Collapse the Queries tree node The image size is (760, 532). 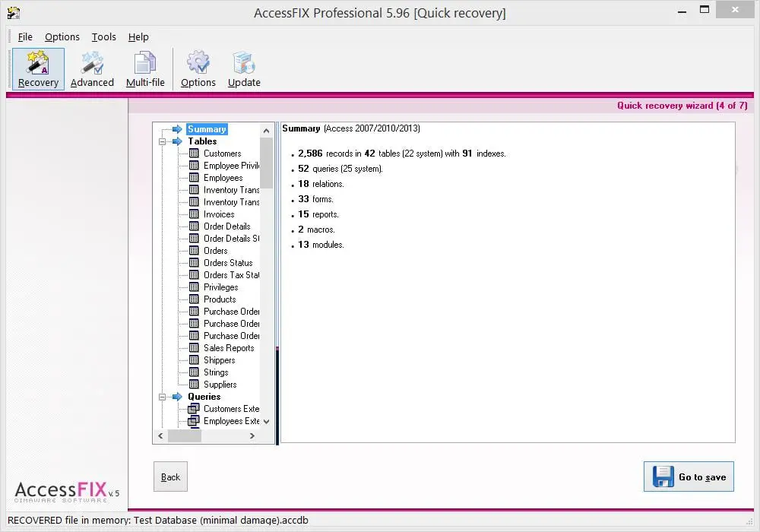(163, 397)
